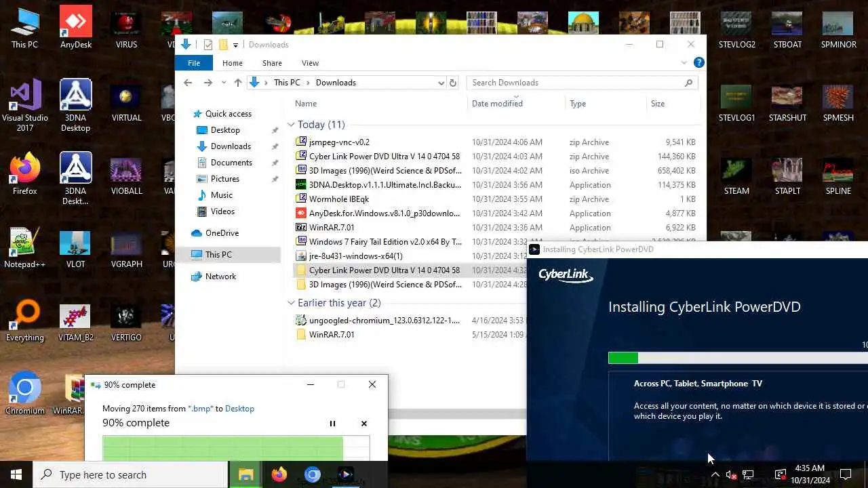Select the Chromium desktop shortcut
868x488 pixels.
tap(24, 394)
